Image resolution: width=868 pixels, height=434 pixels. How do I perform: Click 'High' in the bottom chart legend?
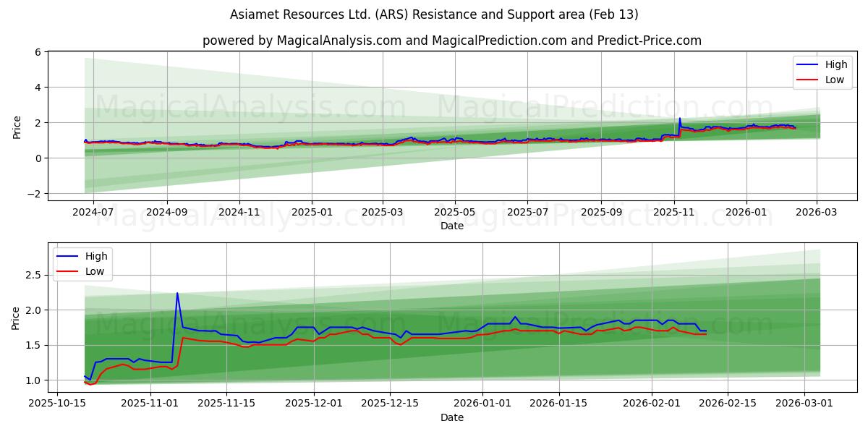pyautogui.click(x=96, y=256)
